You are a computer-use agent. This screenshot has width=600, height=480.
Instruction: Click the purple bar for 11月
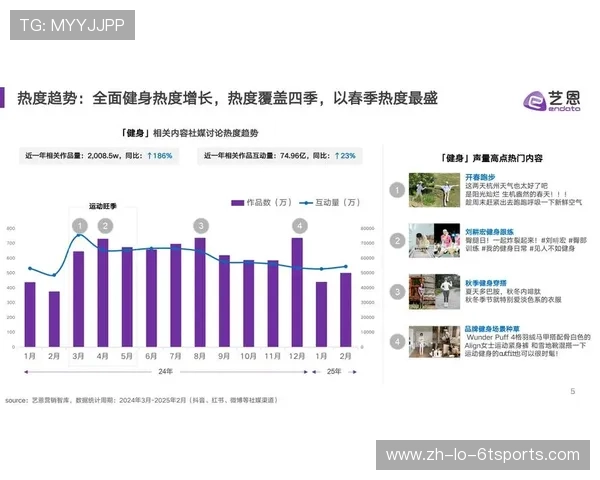click(273, 304)
